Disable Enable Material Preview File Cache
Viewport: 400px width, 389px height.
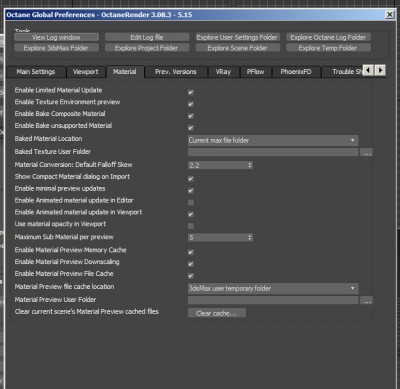[x=191, y=276]
